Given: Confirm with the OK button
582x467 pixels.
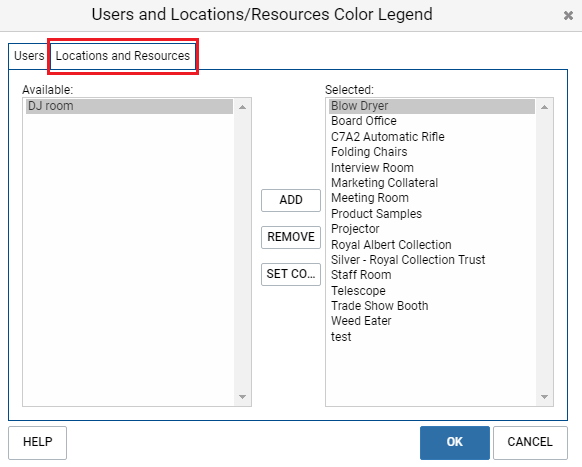Looking at the screenshot, I should coord(455,442).
